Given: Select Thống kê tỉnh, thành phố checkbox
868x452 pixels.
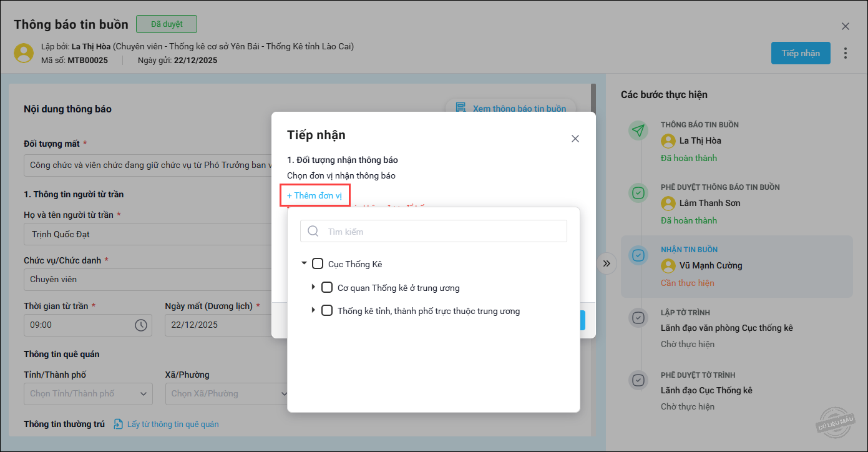Looking at the screenshot, I should [327, 311].
